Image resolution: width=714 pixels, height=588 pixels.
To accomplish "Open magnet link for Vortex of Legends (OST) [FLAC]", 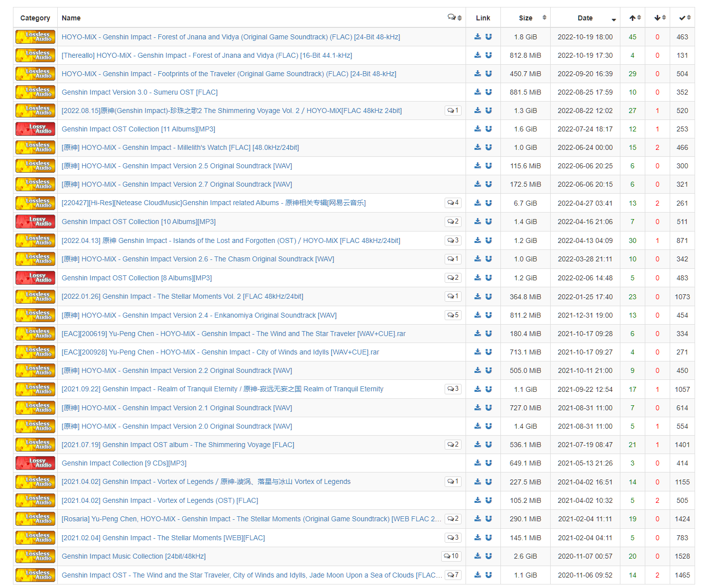I will pos(488,500).
